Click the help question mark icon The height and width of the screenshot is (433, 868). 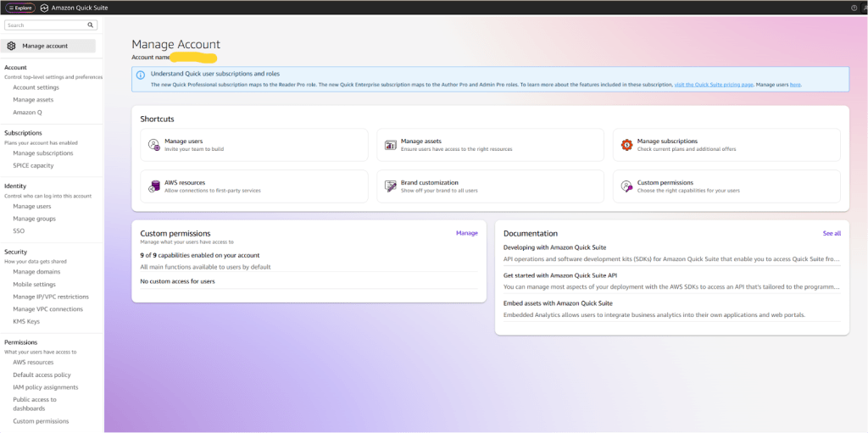[854, 8]
